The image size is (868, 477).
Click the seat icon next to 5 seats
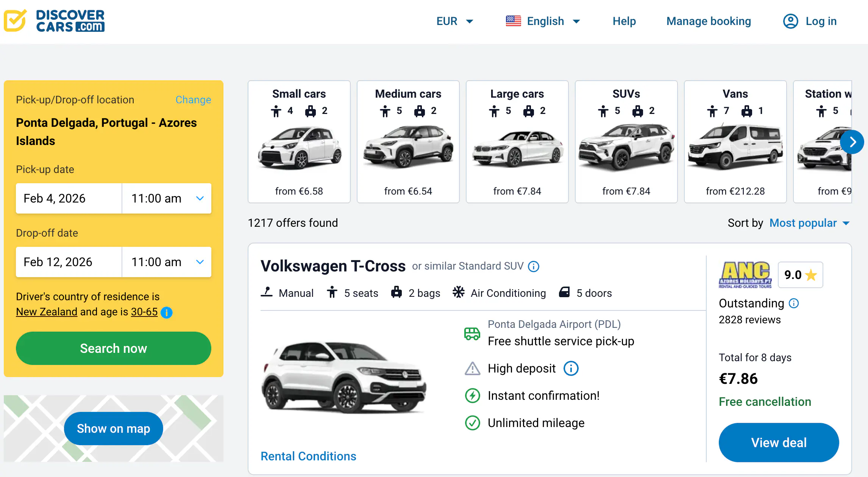332,292
